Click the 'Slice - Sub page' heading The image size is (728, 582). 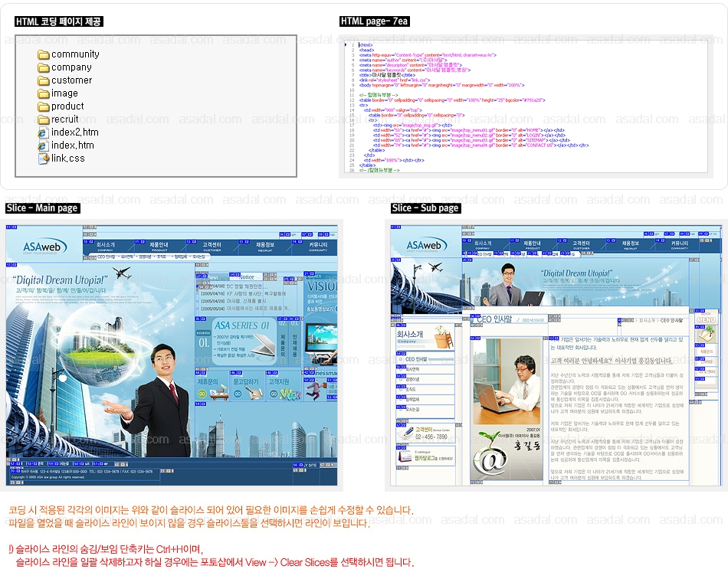[x=426, y=208]
